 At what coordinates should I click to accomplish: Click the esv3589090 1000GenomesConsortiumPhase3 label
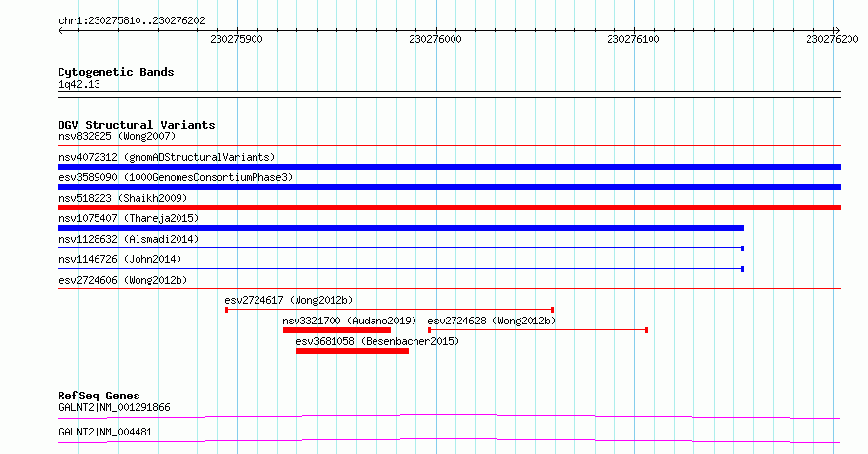tap(176, 177)
